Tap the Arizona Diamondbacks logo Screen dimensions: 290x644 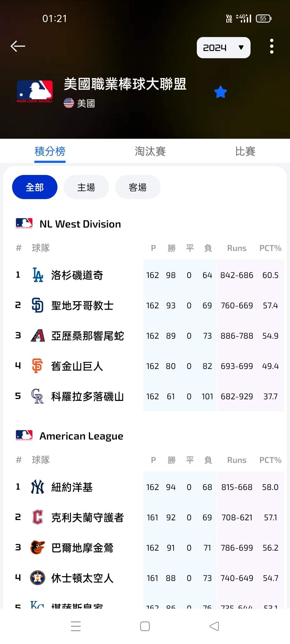tap(38, 335)
